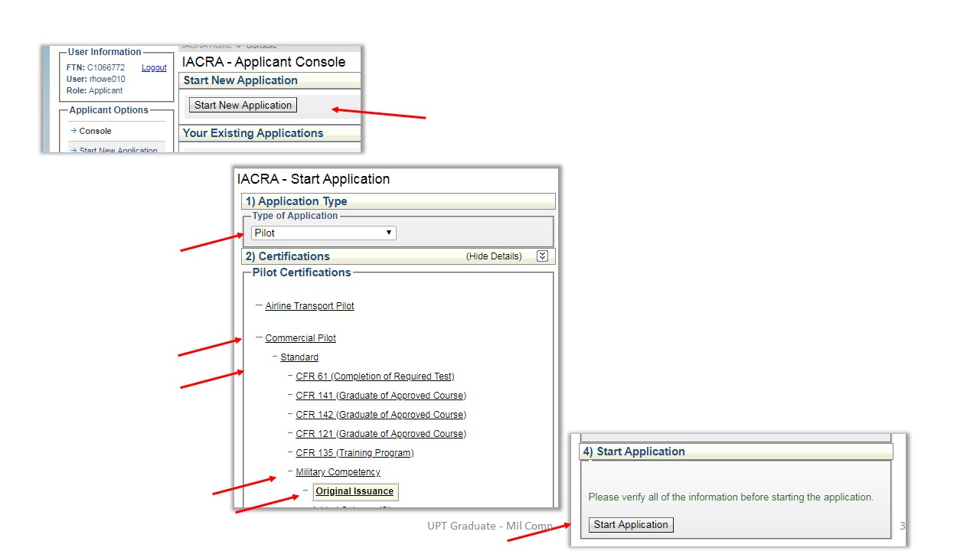Click the FTN value C1066772
Viewport: 980px width, 551px height.
pos(106,67)
